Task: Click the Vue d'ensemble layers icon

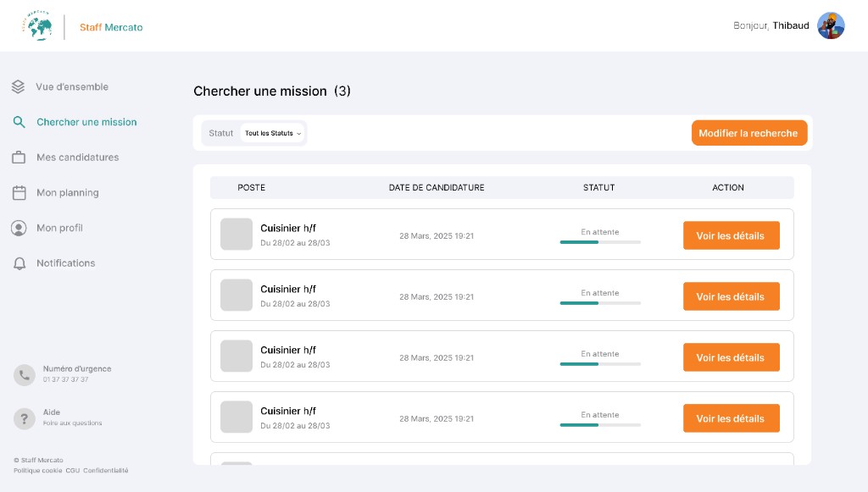Action: coord(19,86)
